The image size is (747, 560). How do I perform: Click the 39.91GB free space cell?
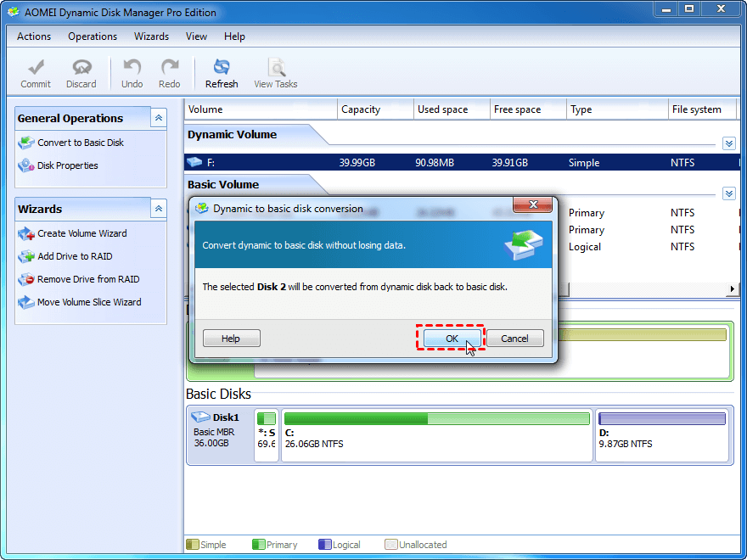[510, 163]
